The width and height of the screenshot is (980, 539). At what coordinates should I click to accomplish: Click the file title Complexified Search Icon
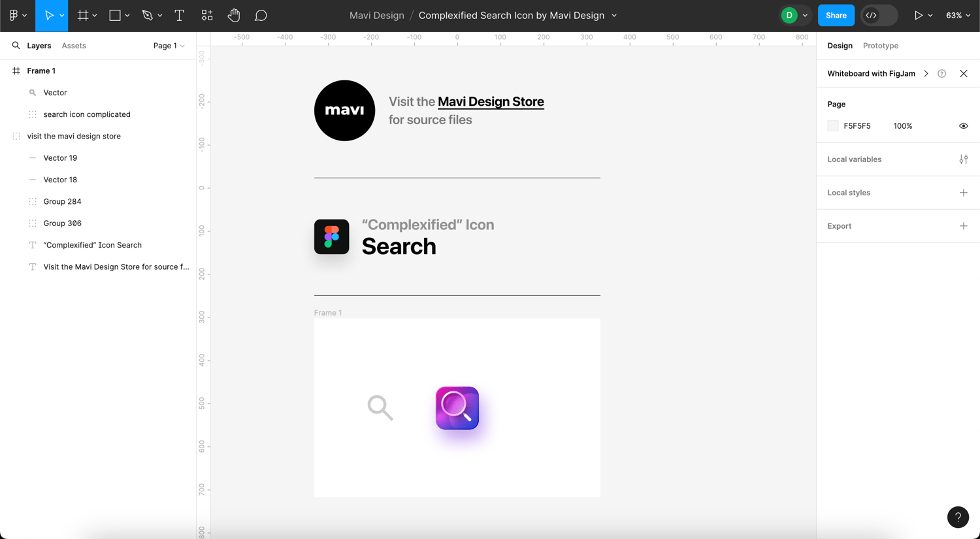click(x=512, y=15)
